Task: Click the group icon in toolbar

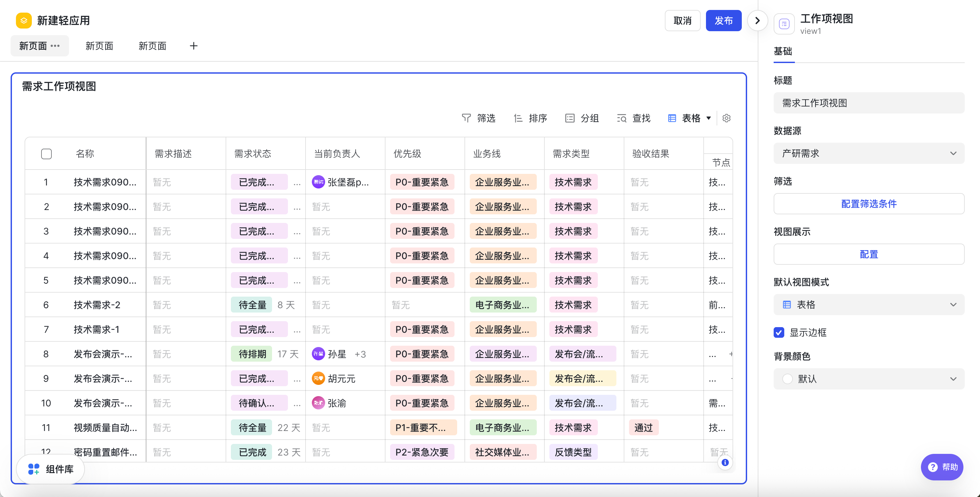Action: (570, 118)
